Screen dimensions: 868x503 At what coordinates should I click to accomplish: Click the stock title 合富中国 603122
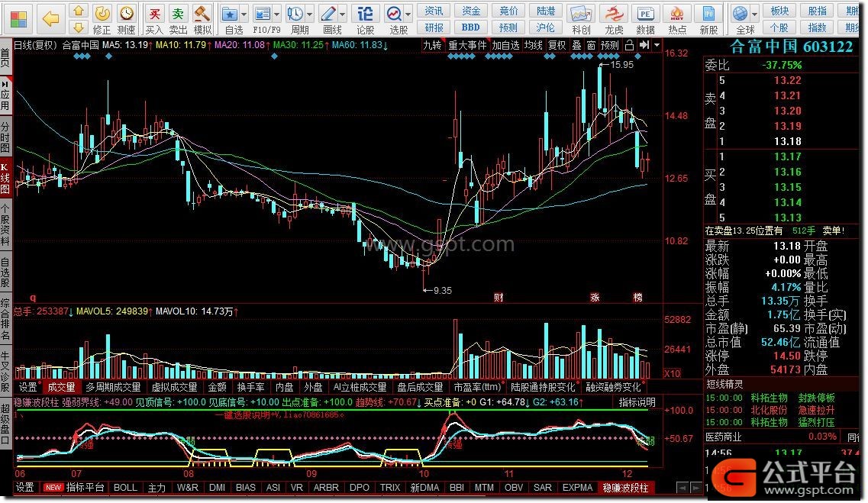pyautogui.click(x=792, y=47)
